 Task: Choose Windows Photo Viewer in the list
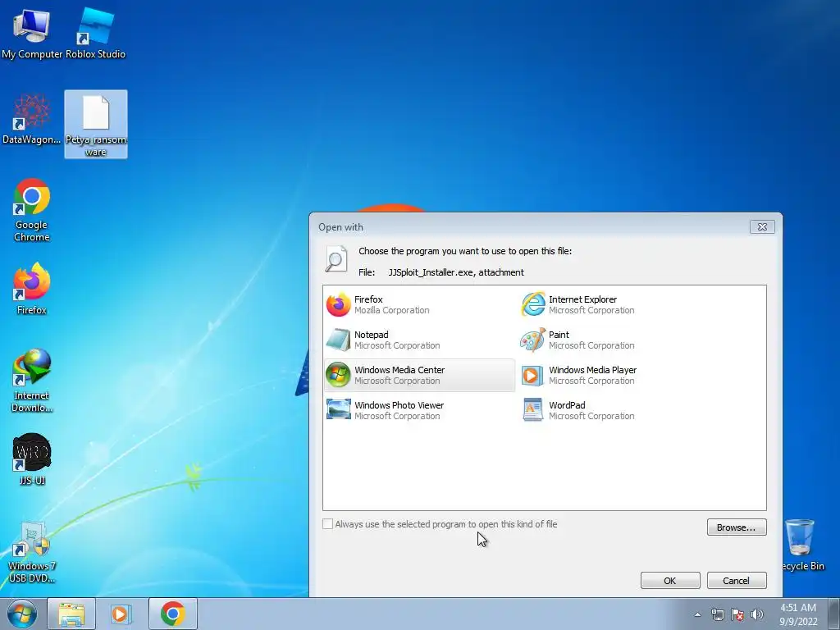(x=419, y=410)
